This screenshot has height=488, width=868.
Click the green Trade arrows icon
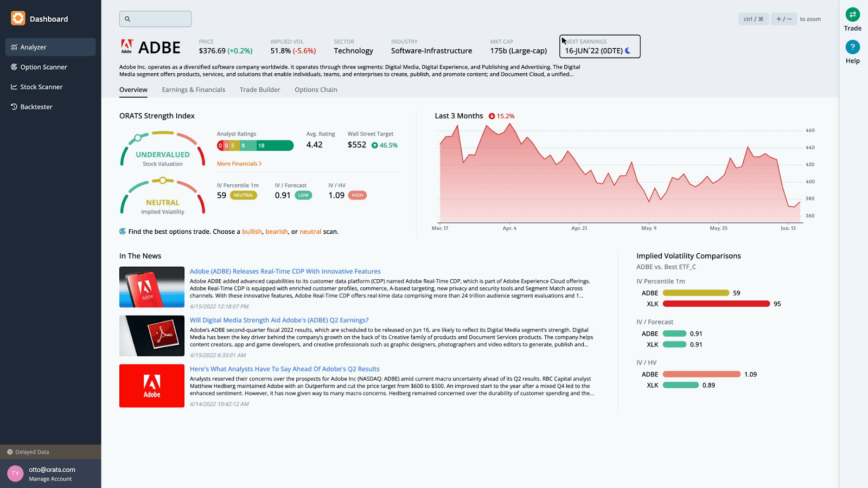click(852, 15)
